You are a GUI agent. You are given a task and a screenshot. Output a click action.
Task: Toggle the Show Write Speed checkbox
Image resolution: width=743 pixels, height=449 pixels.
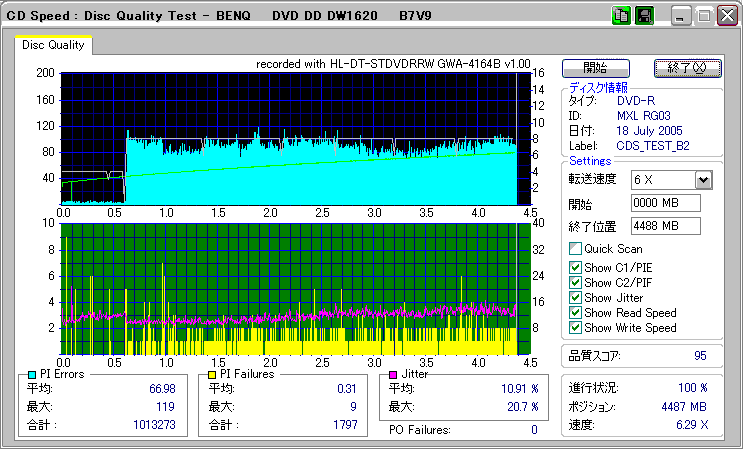point(575,328)
